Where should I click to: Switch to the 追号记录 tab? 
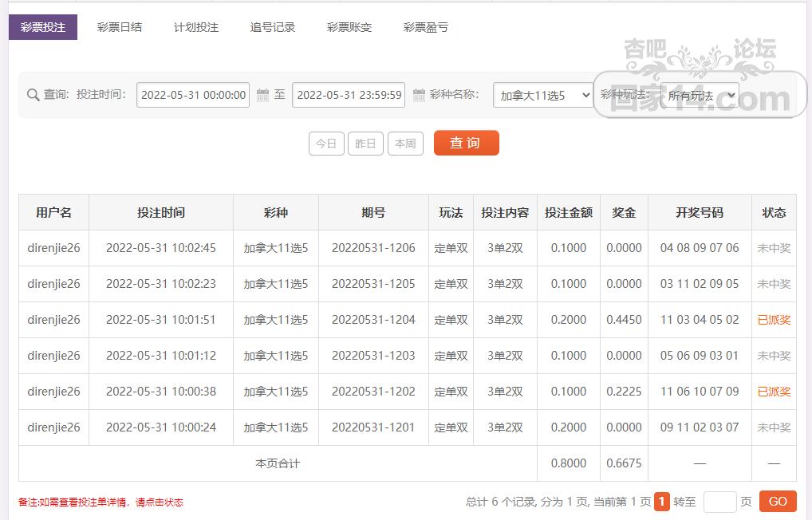tap(272, 26)
